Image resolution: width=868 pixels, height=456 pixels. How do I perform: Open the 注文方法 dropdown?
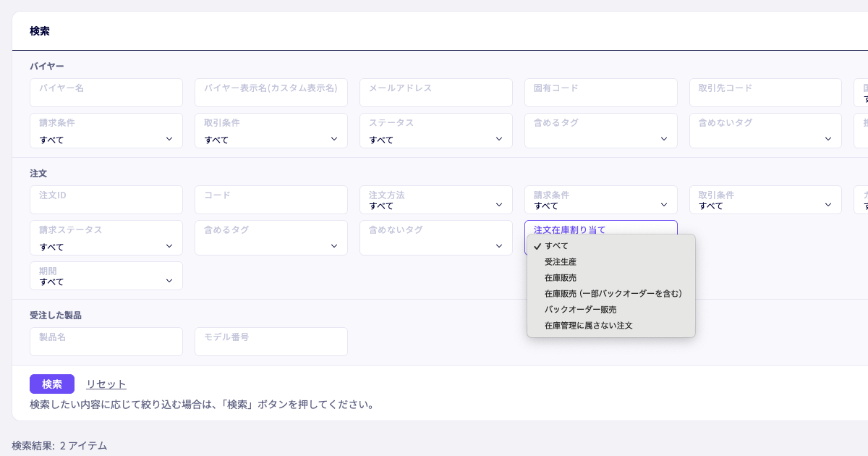point(435,200)
